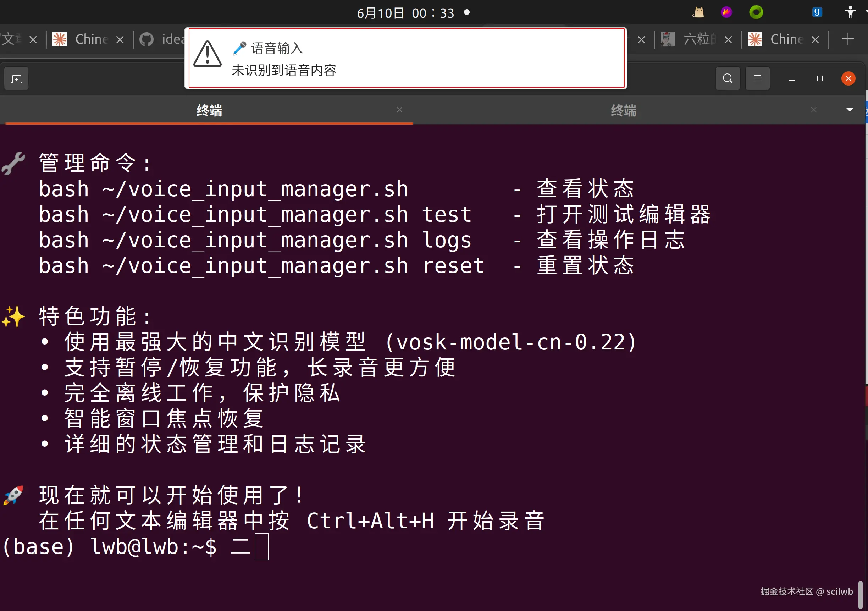
Task: Close the 六粒 browser tab
Action: point(728,40)
